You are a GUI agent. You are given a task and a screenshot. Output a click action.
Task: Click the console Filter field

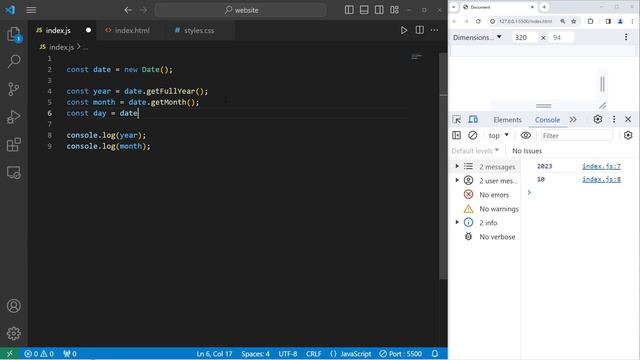(x=576, y=136)
